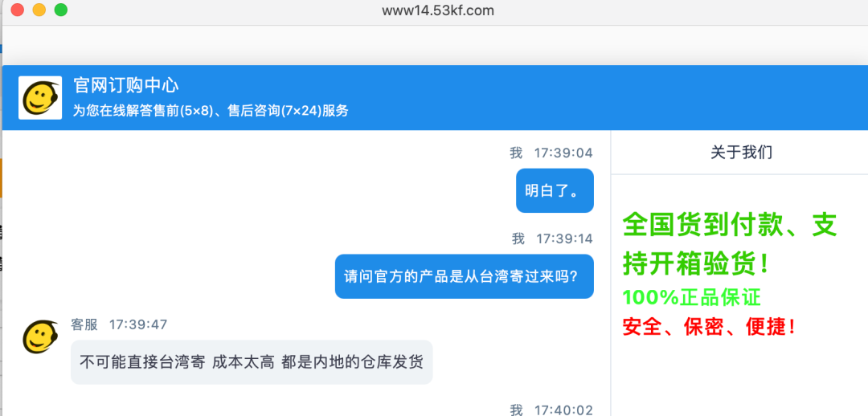This screenshot has width=868, height=416.
Task: Click the yellow minimize window button
Action: click(x=39, y=10)
